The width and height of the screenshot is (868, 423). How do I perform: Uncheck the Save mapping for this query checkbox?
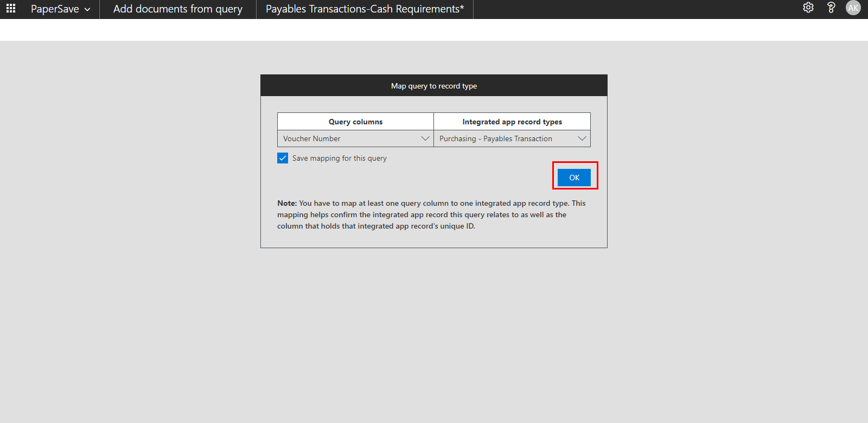tap(283, 158)
